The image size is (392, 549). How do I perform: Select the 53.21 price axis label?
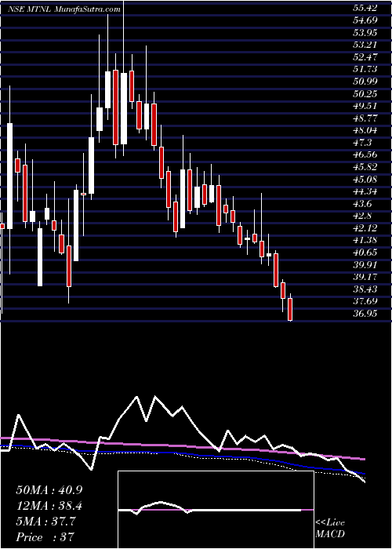pos(365,45)
